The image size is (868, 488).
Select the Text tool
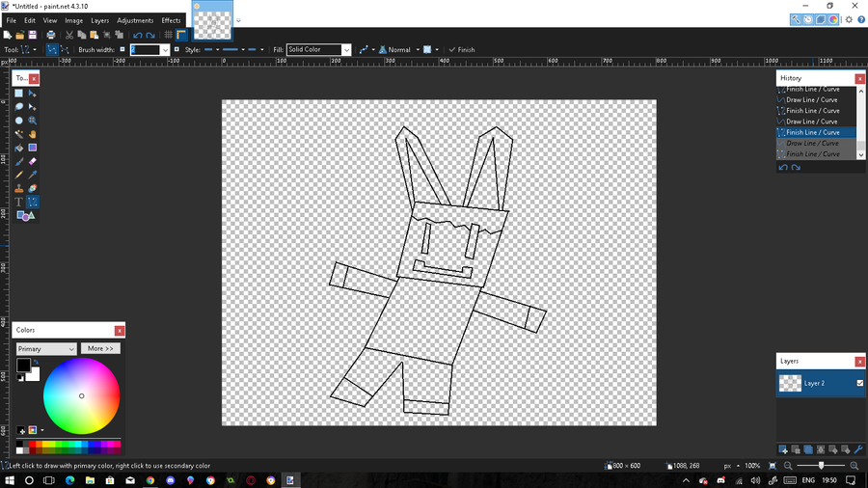click(x=19, y=202)
